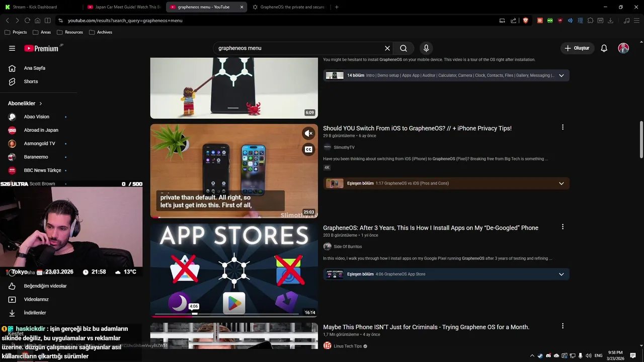Visit Linus Tech Tips channel

pyautogui.click(x=348, y=346)
